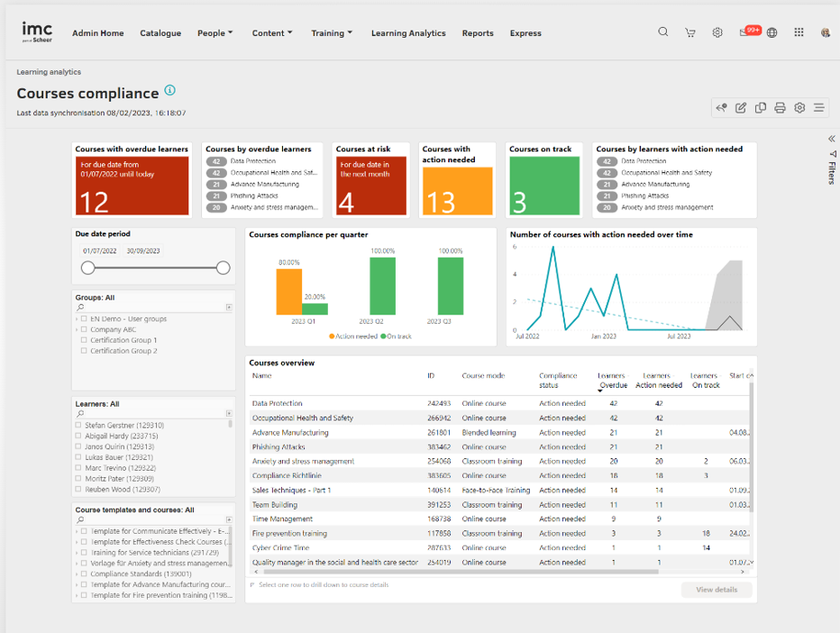Click the print dashboard icon
Image resolution: width=840 pixels, height=633 pixels.
tap(780, 107)
